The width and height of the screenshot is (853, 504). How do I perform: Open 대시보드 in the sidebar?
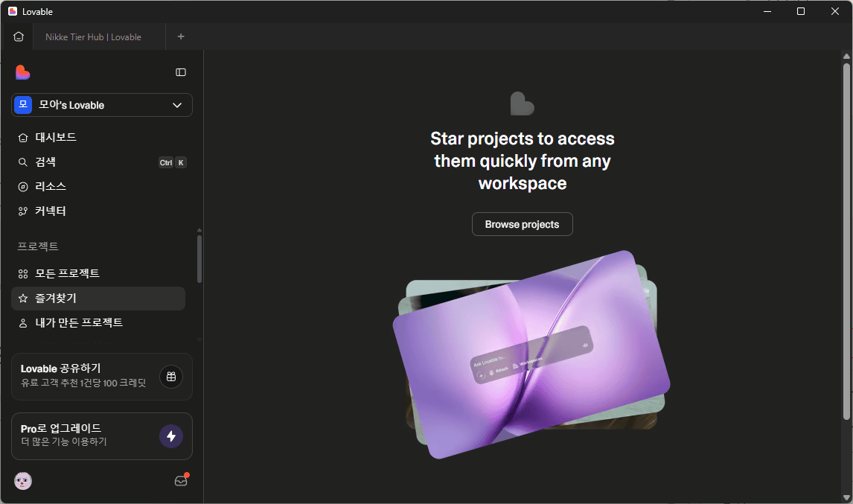tap(98, 137)
